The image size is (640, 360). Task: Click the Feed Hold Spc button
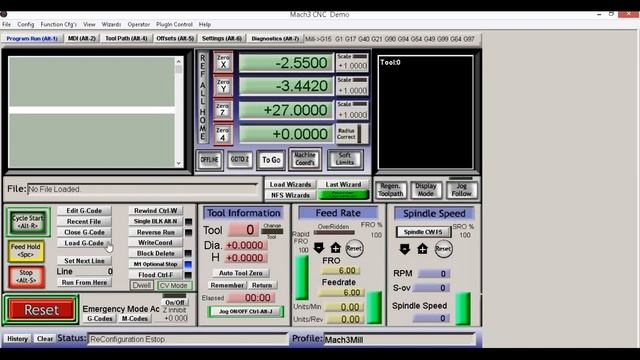click(26, 250)
